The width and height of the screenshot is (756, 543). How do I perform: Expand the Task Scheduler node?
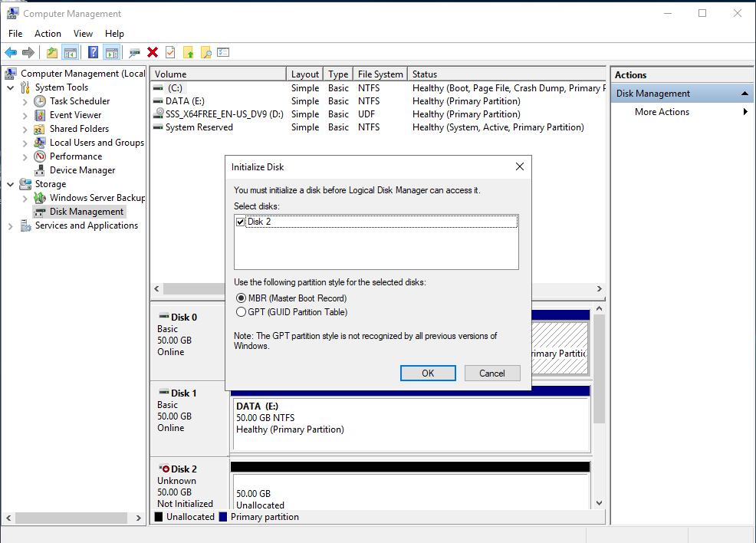(25, 102)
